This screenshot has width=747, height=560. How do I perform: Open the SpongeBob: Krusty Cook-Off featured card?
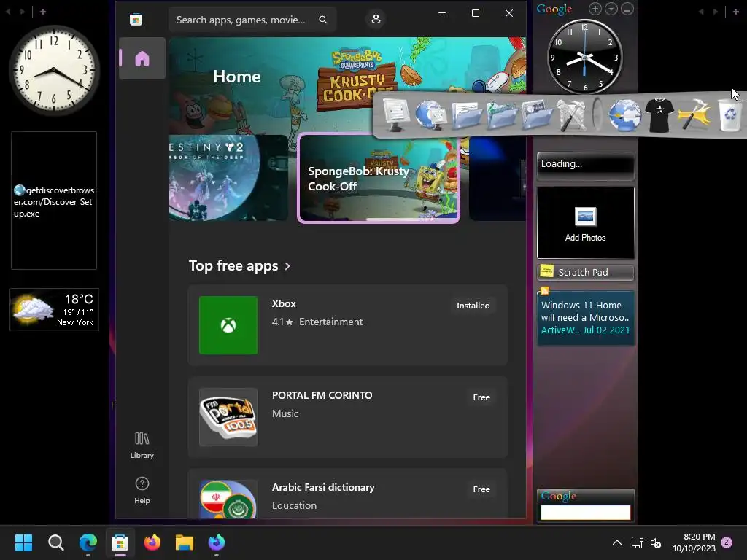coord(379,178)
